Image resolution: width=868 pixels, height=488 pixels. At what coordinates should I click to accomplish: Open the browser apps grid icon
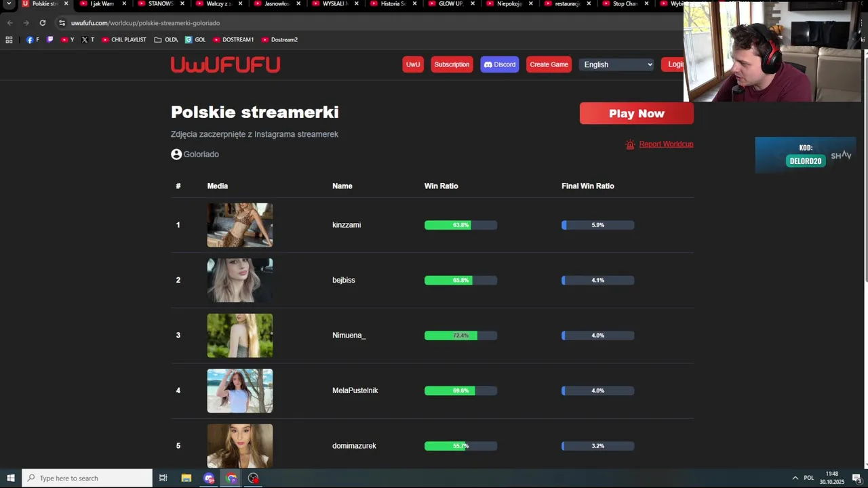point(9,40)
